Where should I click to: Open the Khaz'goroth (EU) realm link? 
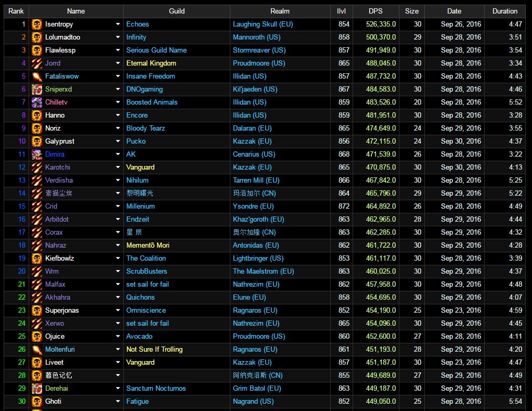coord(258,220)
